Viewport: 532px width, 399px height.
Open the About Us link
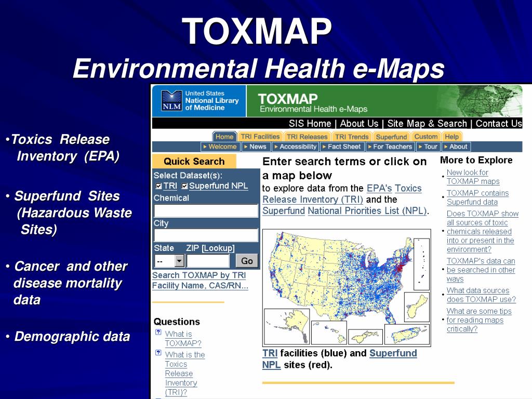tap(359, 124)
